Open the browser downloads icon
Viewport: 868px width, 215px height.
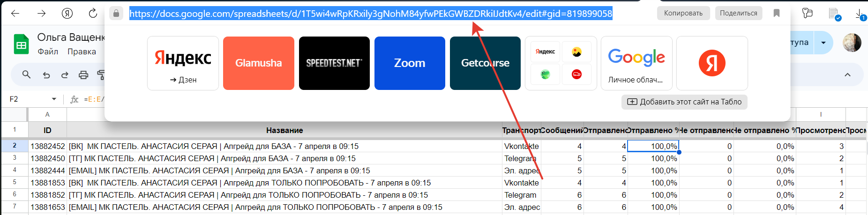[x=860, y=14]
